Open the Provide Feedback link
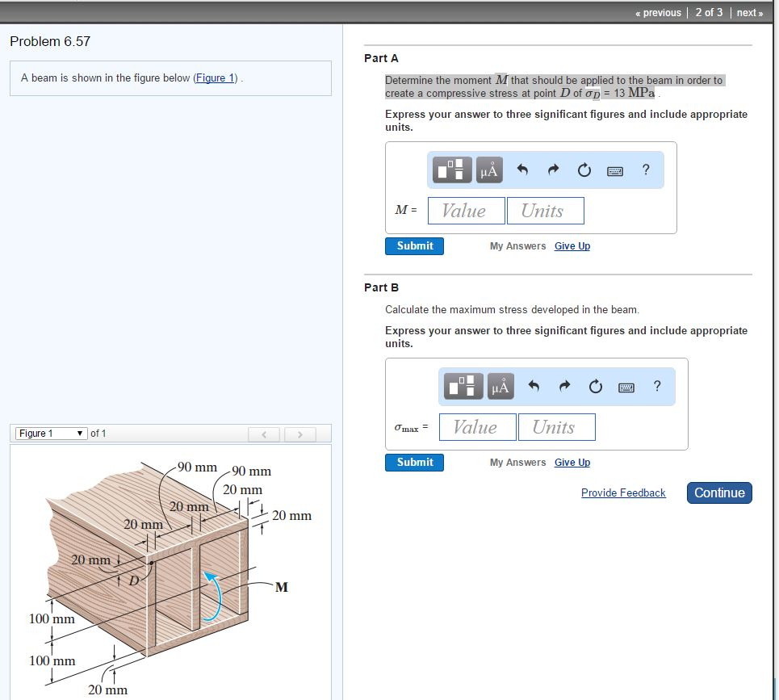This screenshot has height=700, width=779. coord(623,493)
